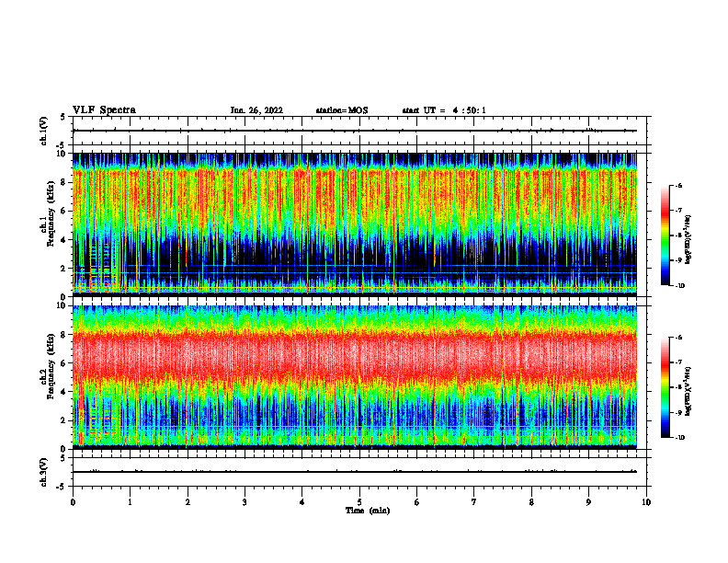Click the "10" kHz tick of ch.2 spectrogram
The image size is (728, 563).
[x=62, y=305]
